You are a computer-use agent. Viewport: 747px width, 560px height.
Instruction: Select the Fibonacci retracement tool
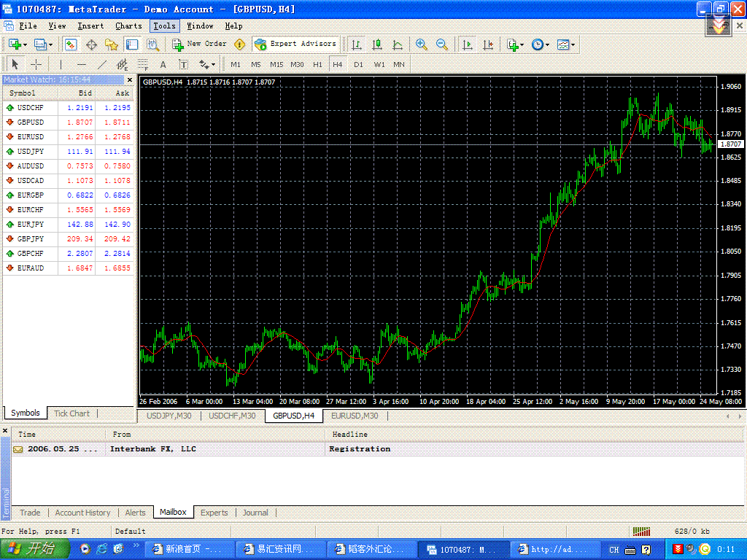(x=143, y=64)
